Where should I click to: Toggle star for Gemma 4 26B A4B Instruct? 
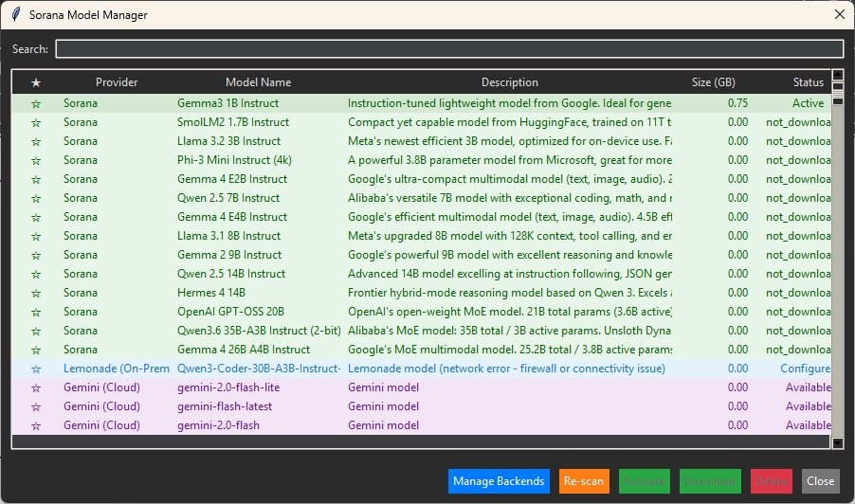(x=36, y=351)
